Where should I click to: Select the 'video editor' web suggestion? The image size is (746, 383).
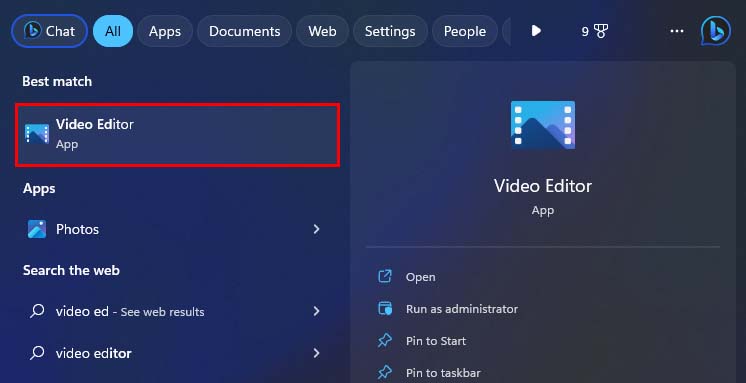coord(177,353)
